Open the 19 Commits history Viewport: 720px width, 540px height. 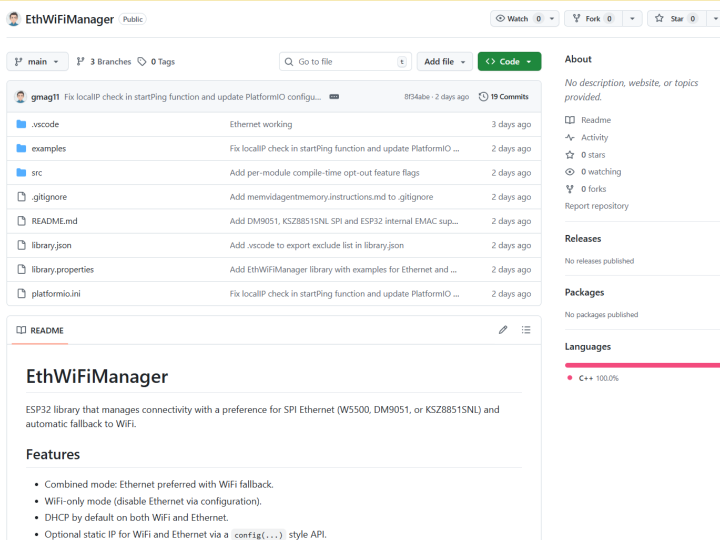tap(504, 97)
